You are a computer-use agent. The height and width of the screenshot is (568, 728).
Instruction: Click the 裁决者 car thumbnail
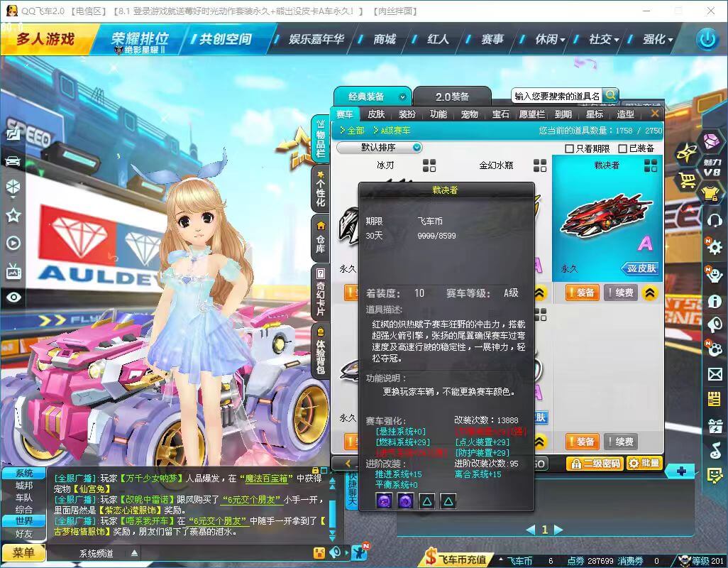[x=607, y=218]
